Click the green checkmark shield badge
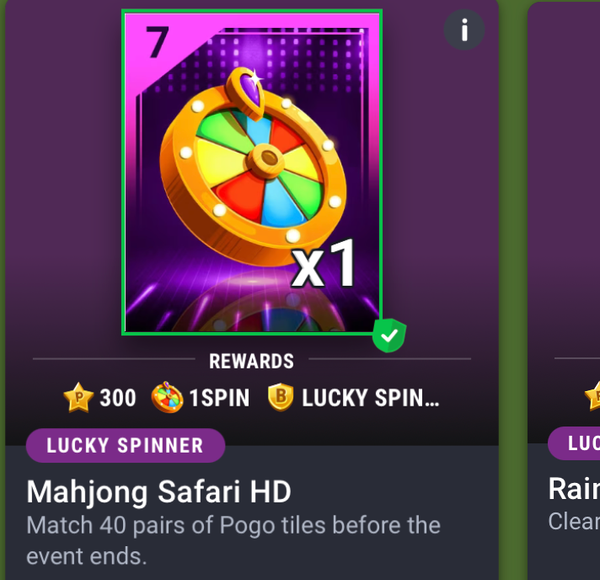Viewport: 600px width, 580px height. coord(389,335)
